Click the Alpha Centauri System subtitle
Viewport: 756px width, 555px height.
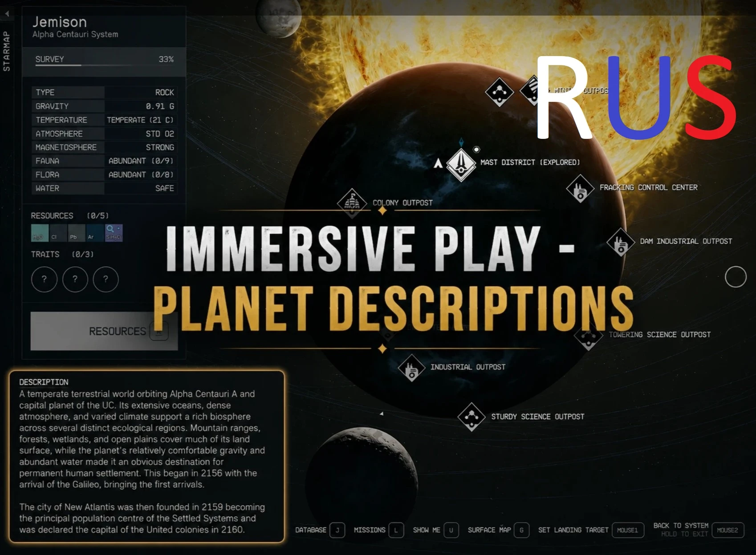[75, 34]
